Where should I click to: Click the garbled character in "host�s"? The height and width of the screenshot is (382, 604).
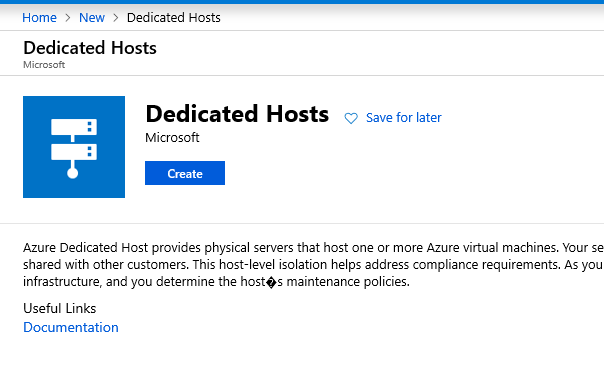coord(271,283)
